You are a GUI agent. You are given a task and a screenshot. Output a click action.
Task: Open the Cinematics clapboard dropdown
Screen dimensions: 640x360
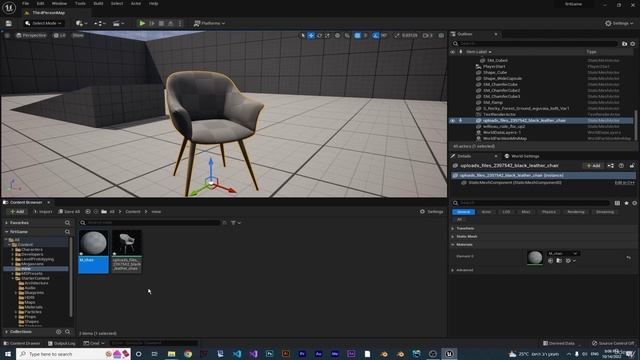[x=118, y=23]
